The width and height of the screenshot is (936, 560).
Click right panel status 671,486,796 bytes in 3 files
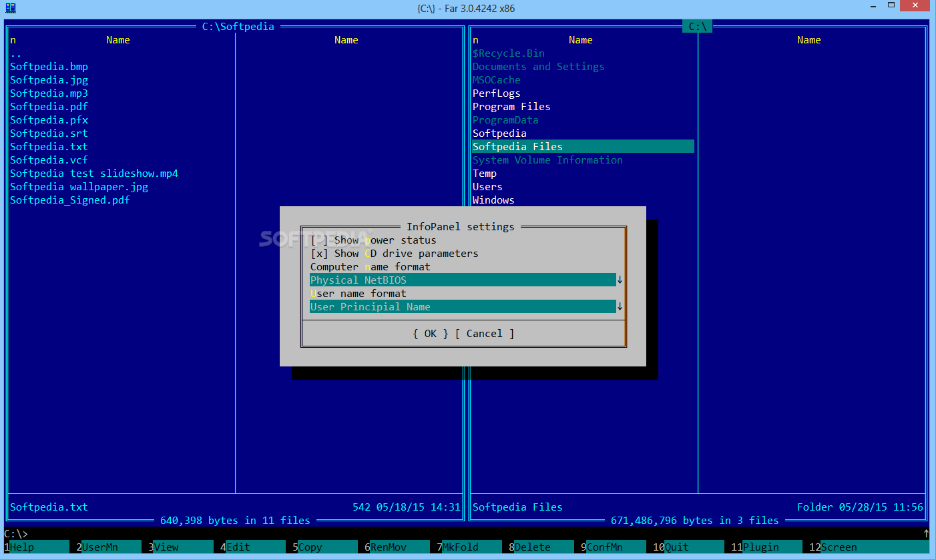click(x=695, y=521)
